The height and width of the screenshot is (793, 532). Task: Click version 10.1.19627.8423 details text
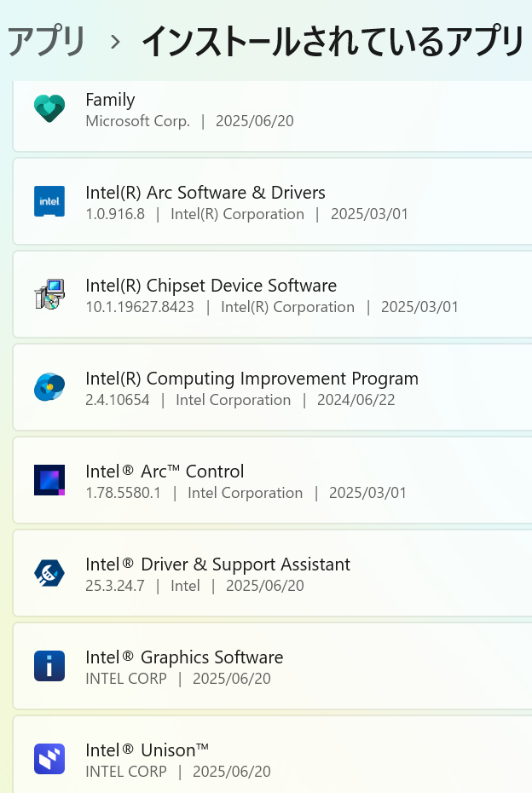click(140, 307)
